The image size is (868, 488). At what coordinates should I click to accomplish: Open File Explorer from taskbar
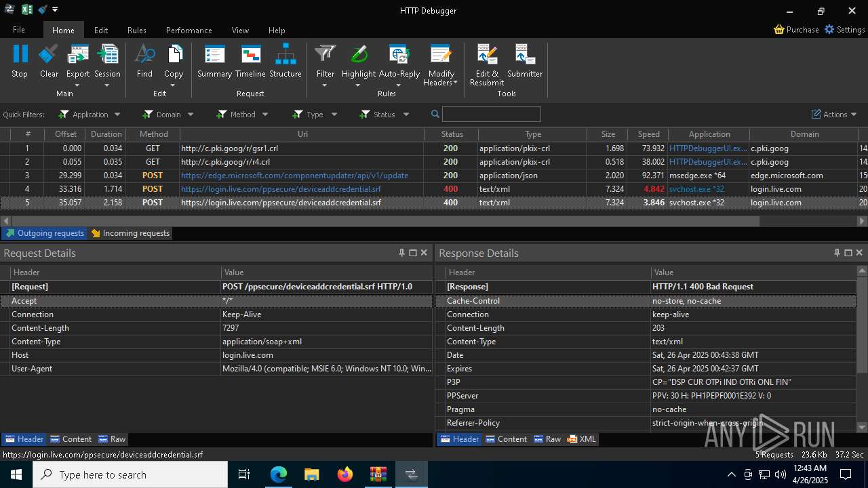tap(312, 474)
